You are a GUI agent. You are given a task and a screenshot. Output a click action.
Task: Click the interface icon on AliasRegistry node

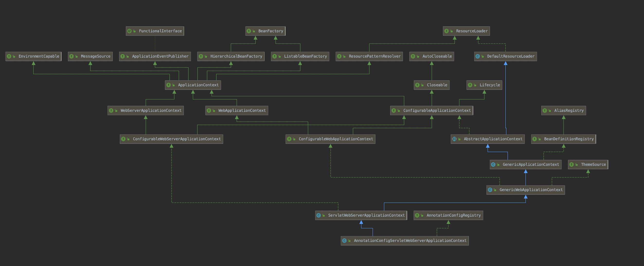[x=545, y=110]
